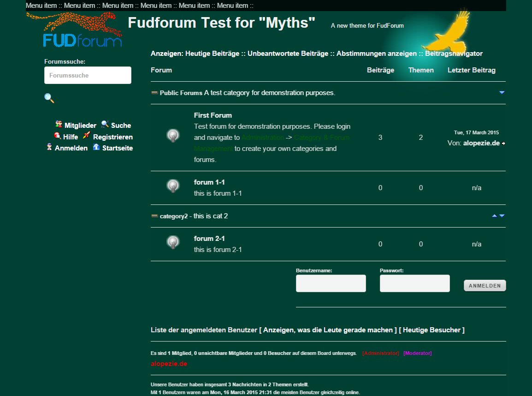Focus the Benutzername input field
Viewport: 532px width, 396px height.
[x=331, y=283]
